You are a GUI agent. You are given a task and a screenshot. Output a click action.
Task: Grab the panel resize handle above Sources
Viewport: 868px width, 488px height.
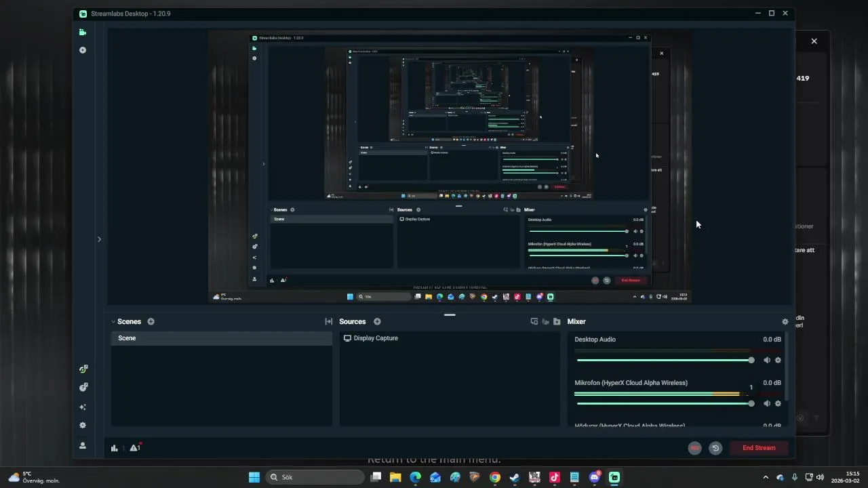pyautogui.click(x=450, y=314)
